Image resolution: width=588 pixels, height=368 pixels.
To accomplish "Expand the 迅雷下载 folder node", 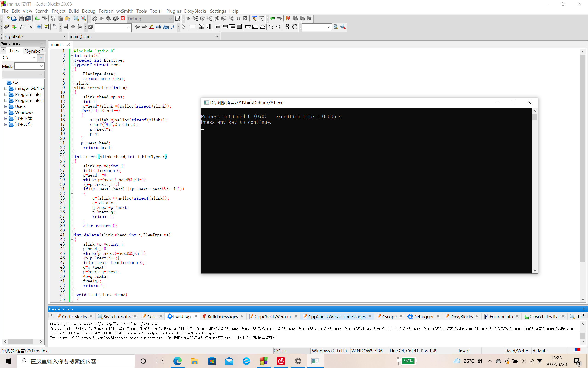I will click(x=6, y=118).
